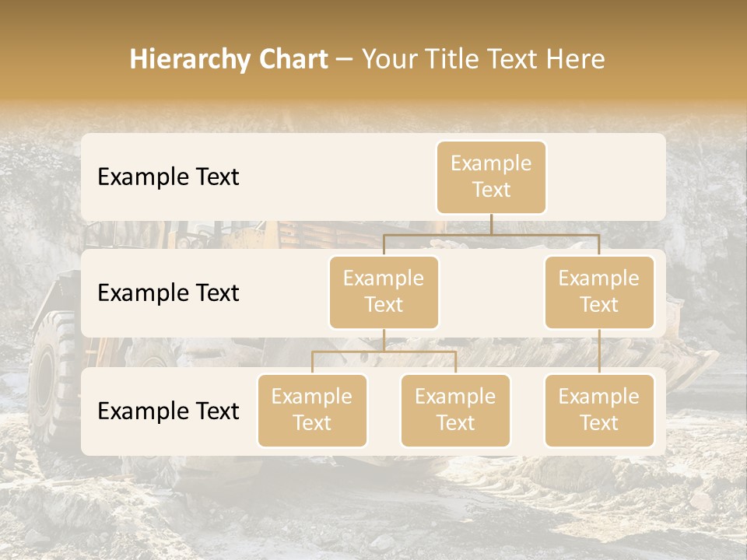Screen dimensions: 747x560
Task: Click the leftmost box in the bottom level
Action: click(x=312, y=411)
